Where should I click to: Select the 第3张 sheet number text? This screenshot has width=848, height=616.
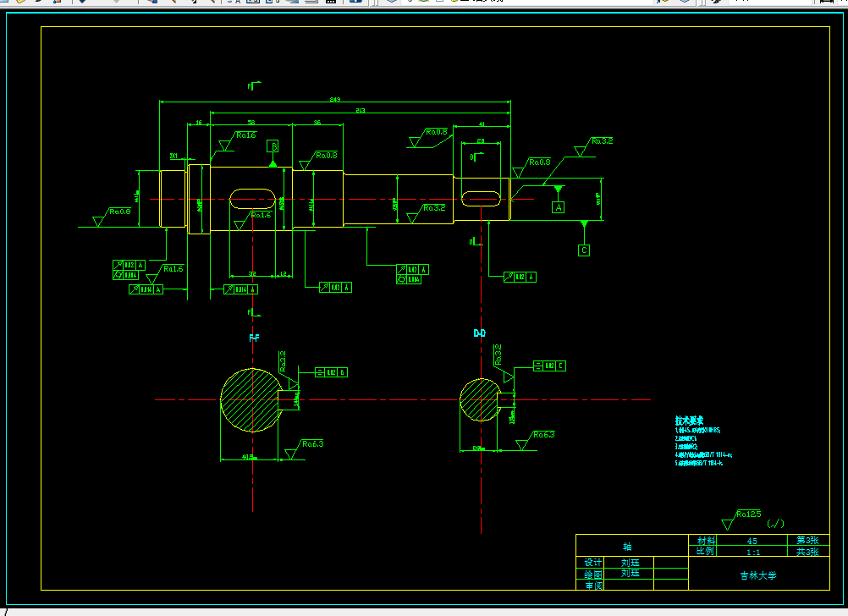(807, 541)
